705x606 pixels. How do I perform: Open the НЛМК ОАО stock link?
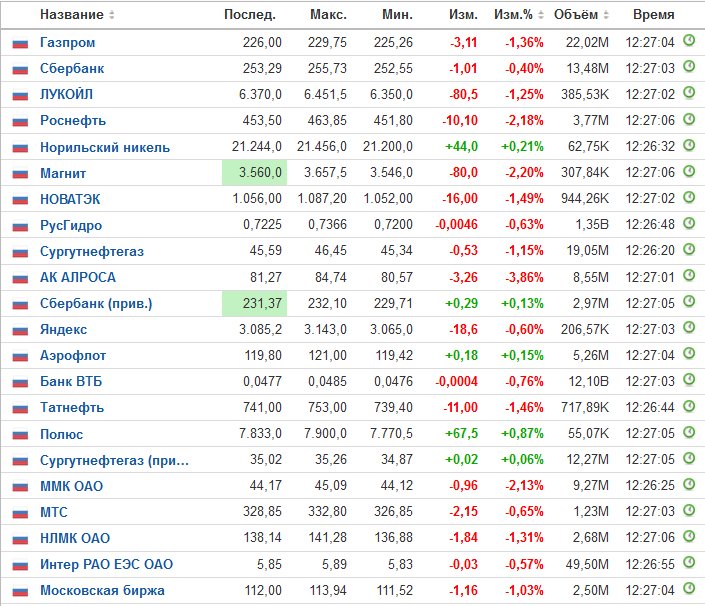(x=75, y=538)
